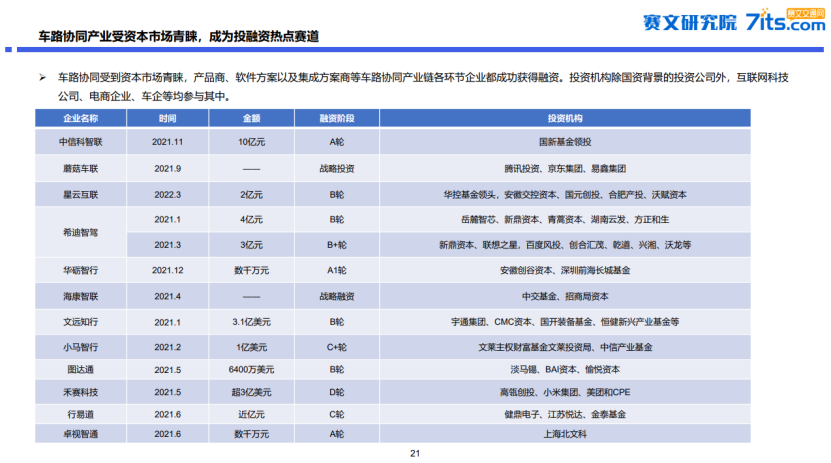Click the investors cell starting with 宇通集团
The width and height of the screenshot is (831, 463).
tap(565, 322)
